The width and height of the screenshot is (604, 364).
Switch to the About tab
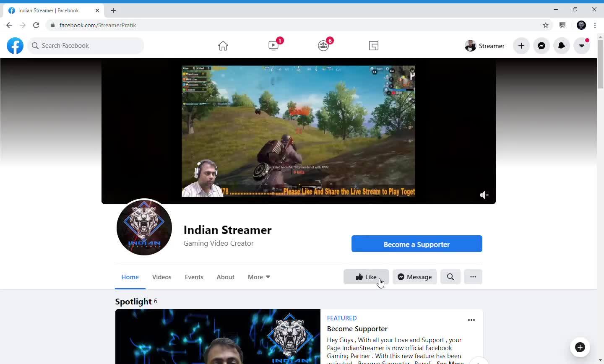coord(226,277)
